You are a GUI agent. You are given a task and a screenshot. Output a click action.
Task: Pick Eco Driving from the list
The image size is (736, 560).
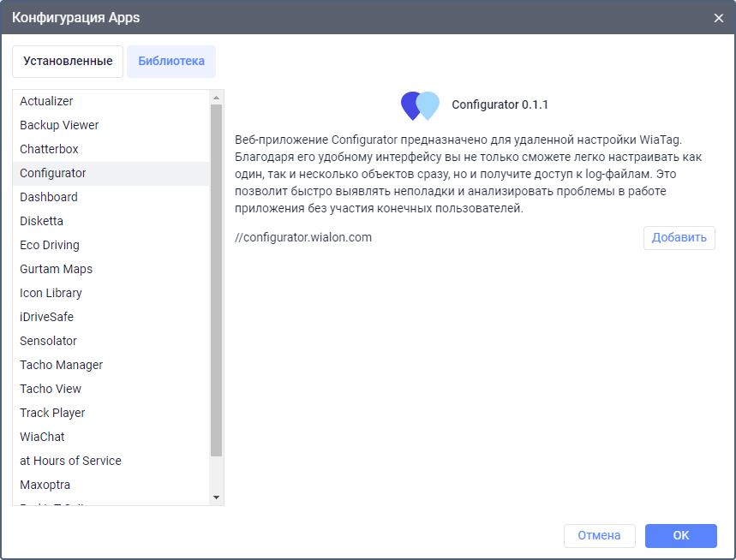(50, 245)
